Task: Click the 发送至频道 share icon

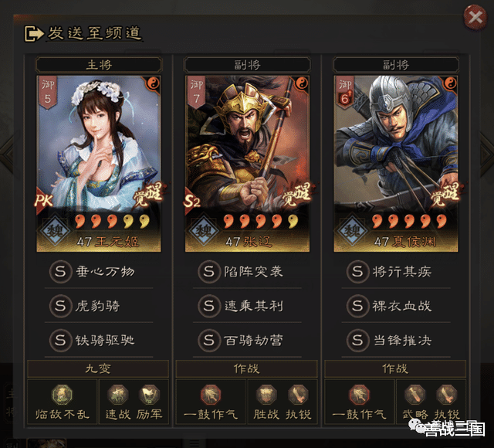Action: (34, 34)
